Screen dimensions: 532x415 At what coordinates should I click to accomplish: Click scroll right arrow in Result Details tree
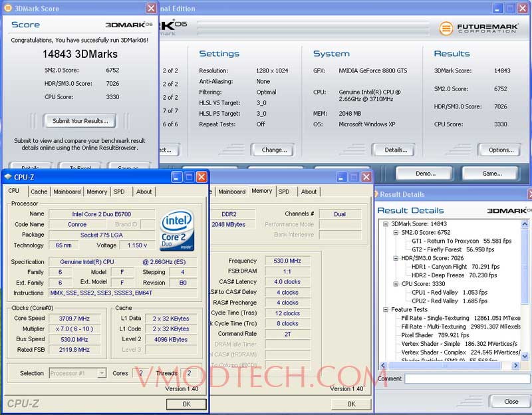pyautogui.click(x=516, y=366)
